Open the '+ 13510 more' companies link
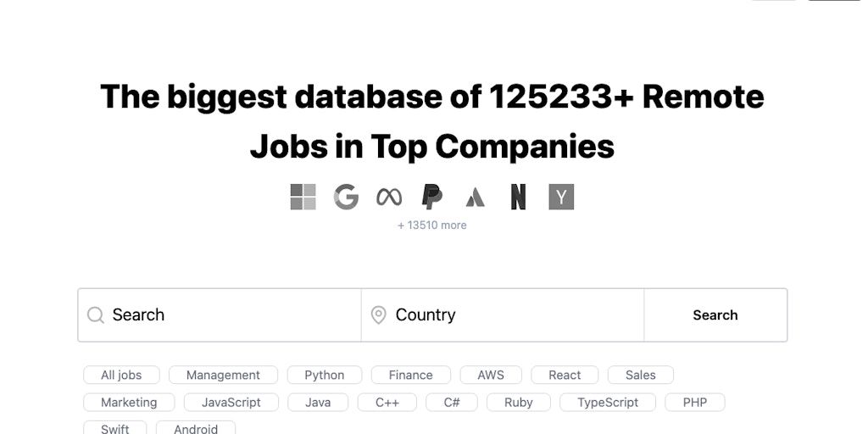 432,225
